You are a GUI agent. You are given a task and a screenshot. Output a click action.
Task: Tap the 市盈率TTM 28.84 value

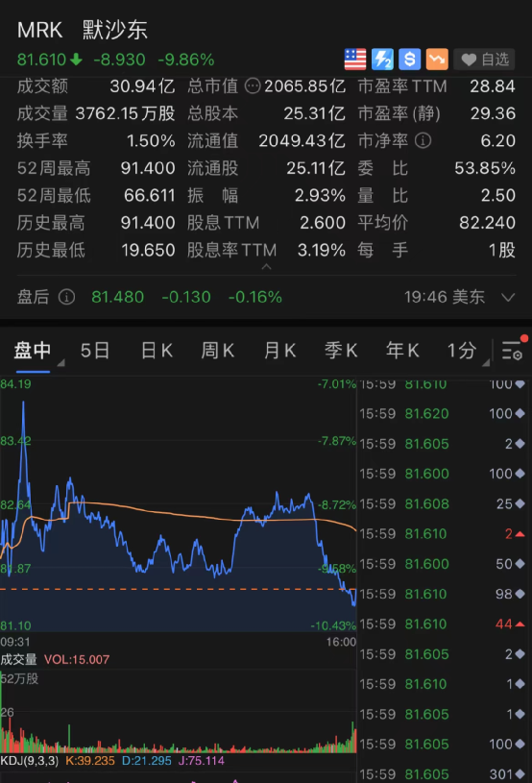pos(492,86)
